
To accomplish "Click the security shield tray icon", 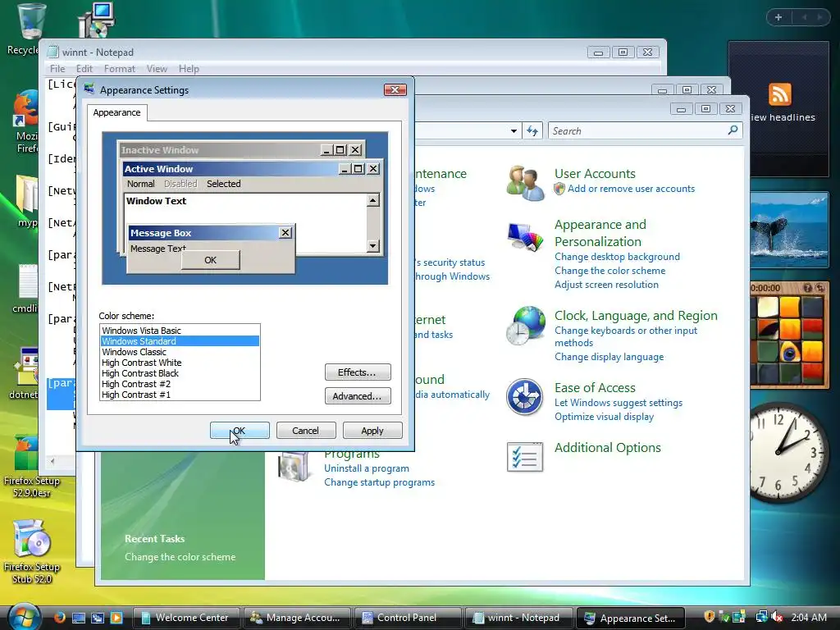I will tap(710, 617).
